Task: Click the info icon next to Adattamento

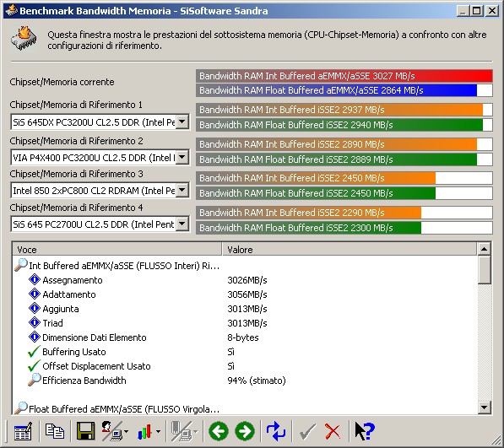Action: click(x=35, y=294)
